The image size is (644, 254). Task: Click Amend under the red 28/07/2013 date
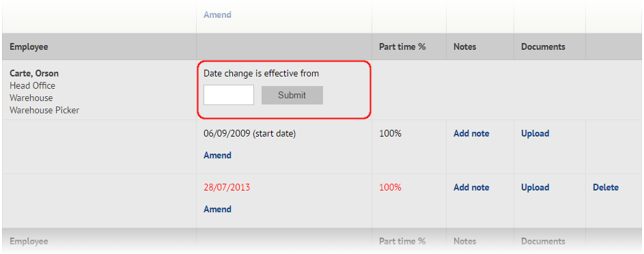[x=217, y=209]
